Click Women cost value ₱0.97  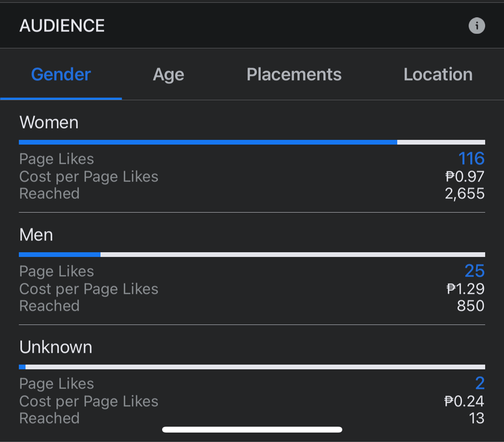point(465,176)
